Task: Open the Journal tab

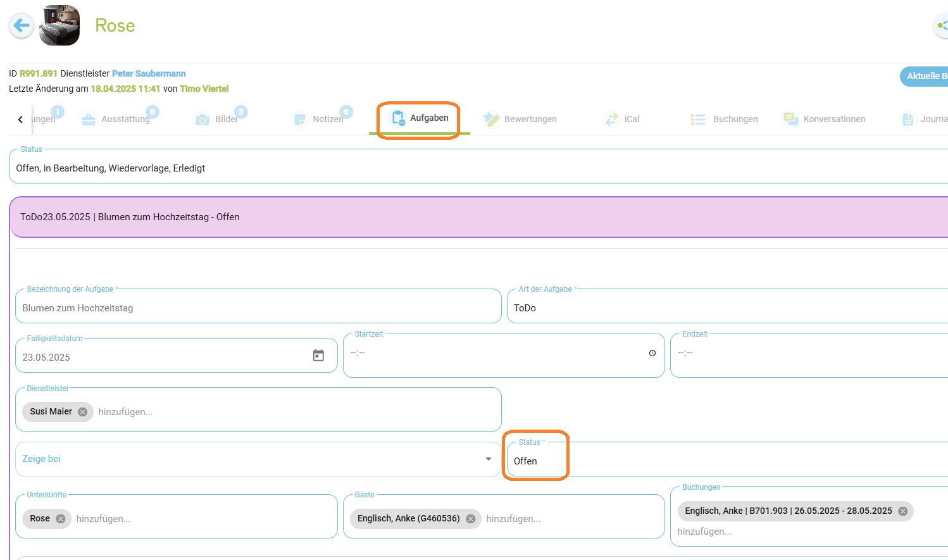Action: pos(925,119)
